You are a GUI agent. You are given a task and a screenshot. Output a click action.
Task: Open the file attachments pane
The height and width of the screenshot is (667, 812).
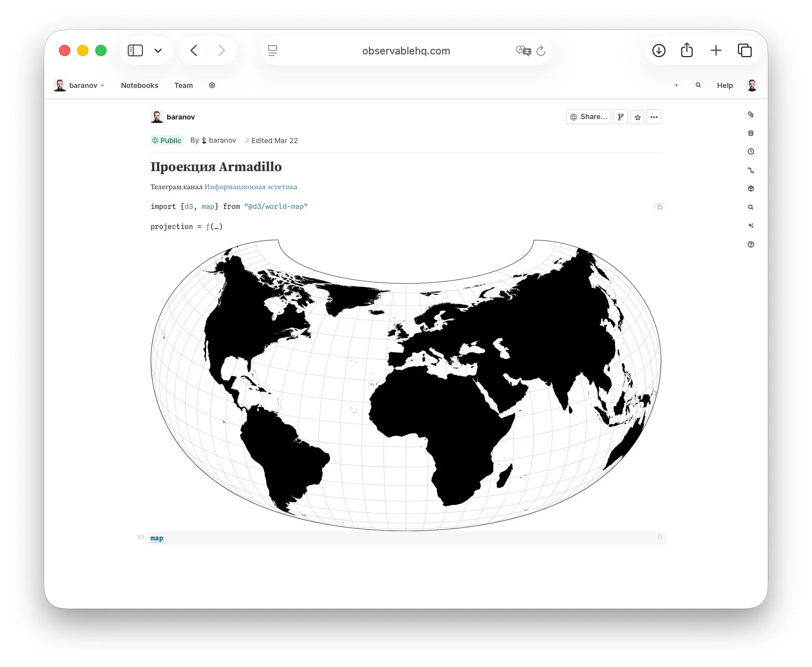751,114
